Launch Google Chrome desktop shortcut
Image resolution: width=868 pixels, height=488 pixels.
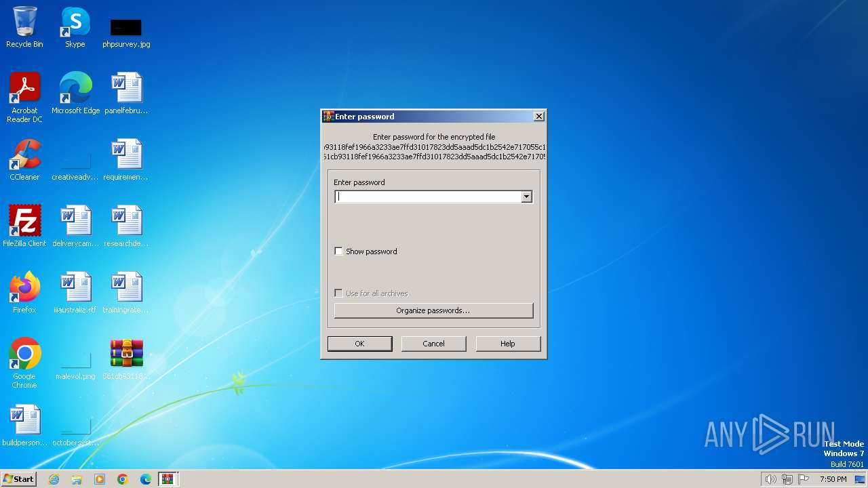coord(24,363)
